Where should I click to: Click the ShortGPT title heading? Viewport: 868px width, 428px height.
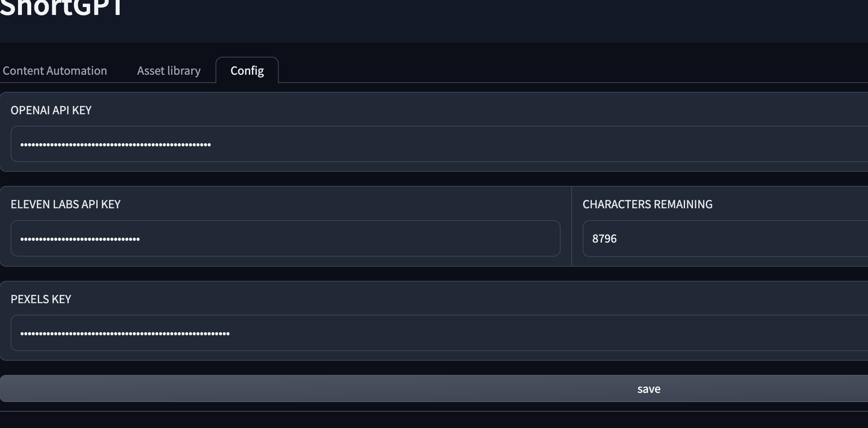coord(61,9)
